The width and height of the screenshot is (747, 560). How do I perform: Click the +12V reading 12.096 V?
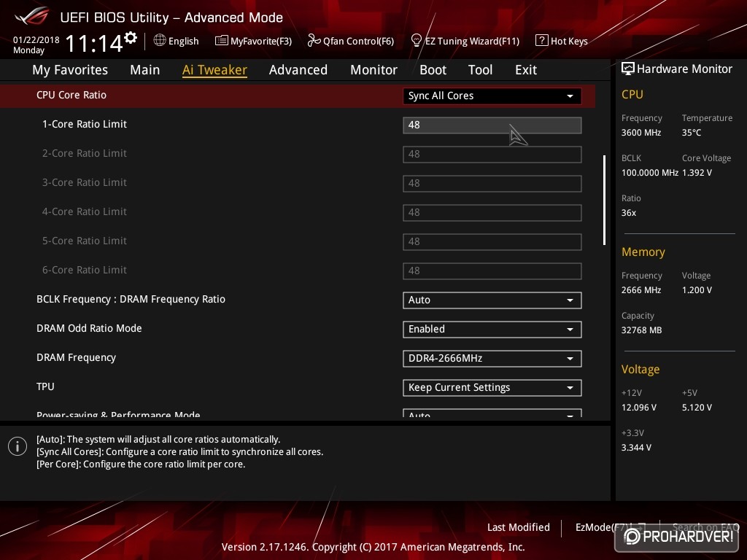pos(638,408)
